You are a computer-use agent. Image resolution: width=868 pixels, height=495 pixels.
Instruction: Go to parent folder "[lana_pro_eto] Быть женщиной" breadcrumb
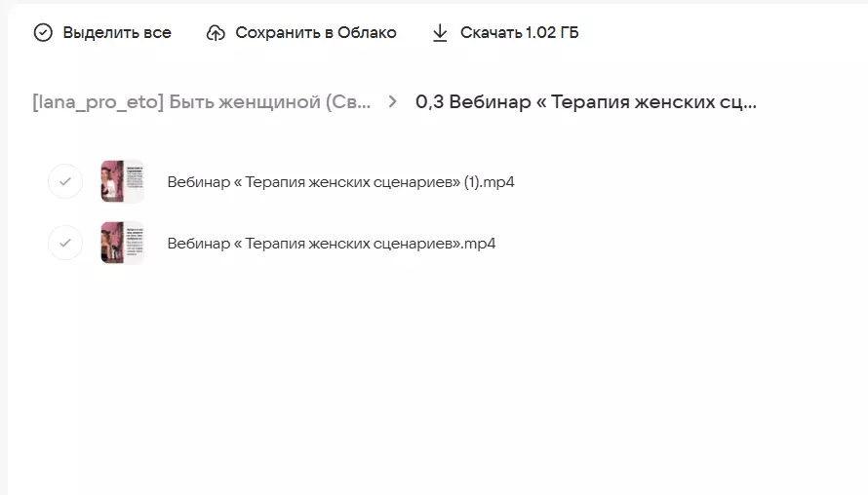point(201,101)
